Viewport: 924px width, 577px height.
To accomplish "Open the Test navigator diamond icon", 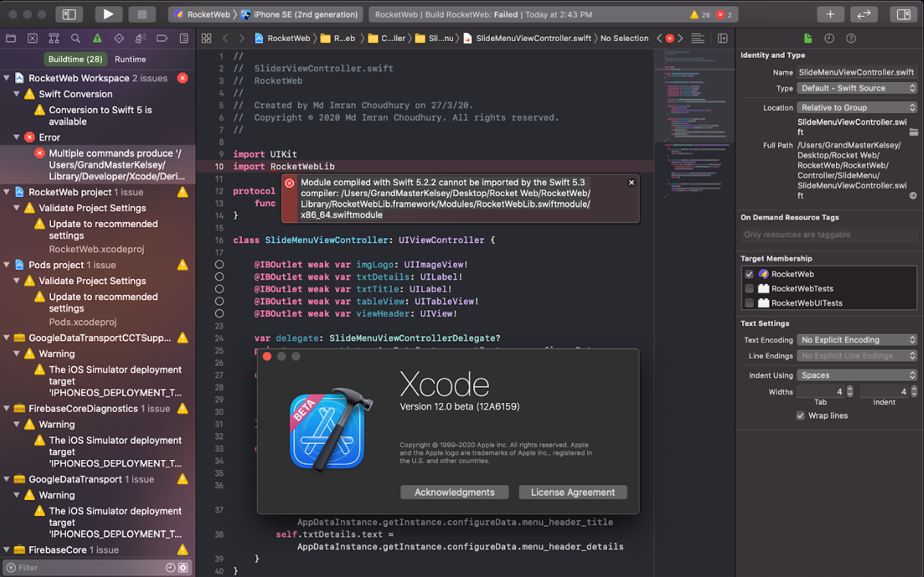I will pyautogui.click(x=118, y=39).
